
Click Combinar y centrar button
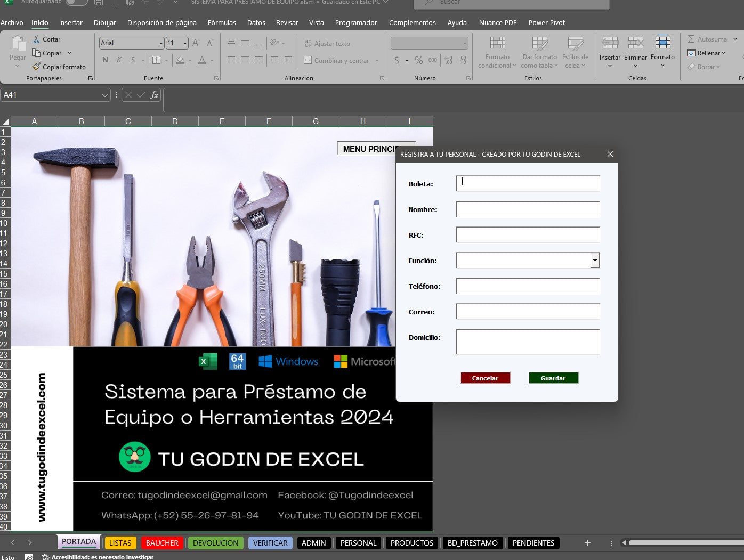[336, 61]
